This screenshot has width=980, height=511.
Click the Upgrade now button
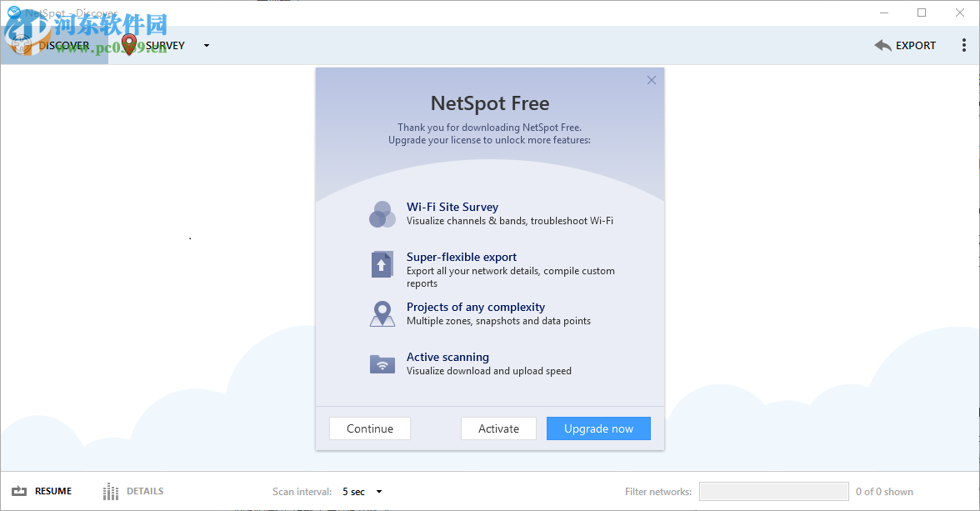598,428
